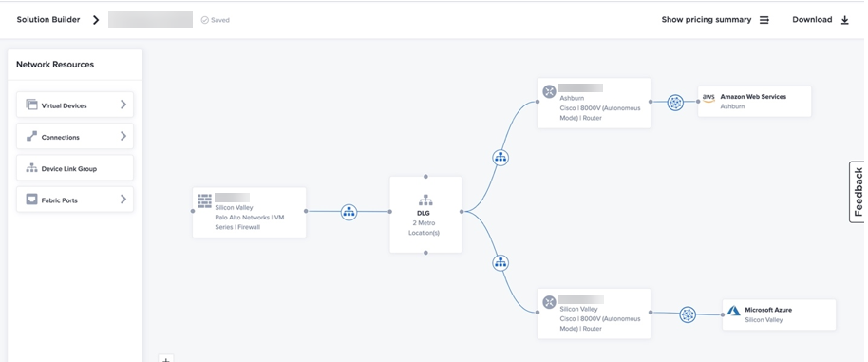Select the Silicon Valley router device icon
This screenshot has width=868, height=362.
(x=549, y=302)
